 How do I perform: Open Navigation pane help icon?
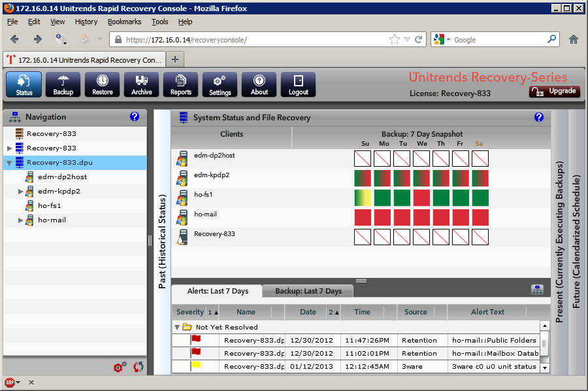[134, 116]
